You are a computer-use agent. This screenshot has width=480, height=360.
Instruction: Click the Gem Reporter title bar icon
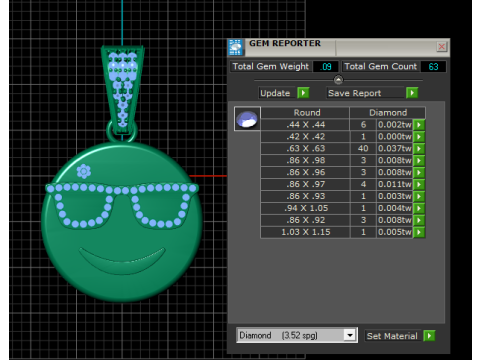point(236,47)
